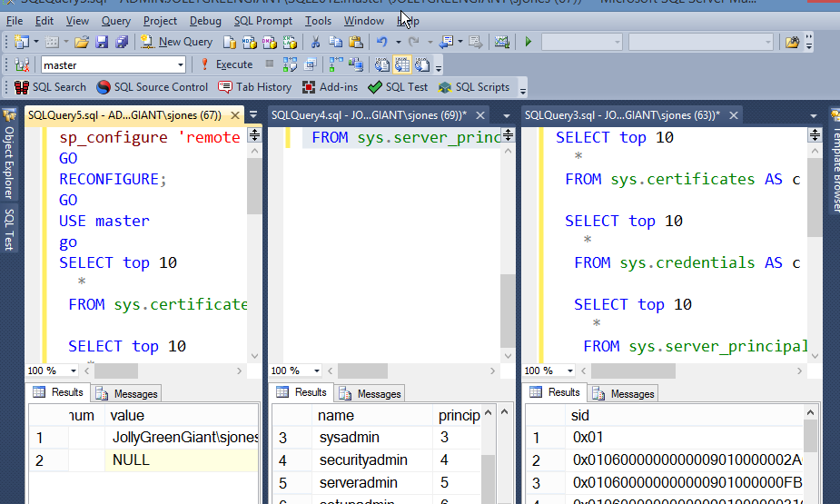Open SQL Search add-in
Viewport: 840px width, 504px height.
pyautogui.click(x=51, y=87)
